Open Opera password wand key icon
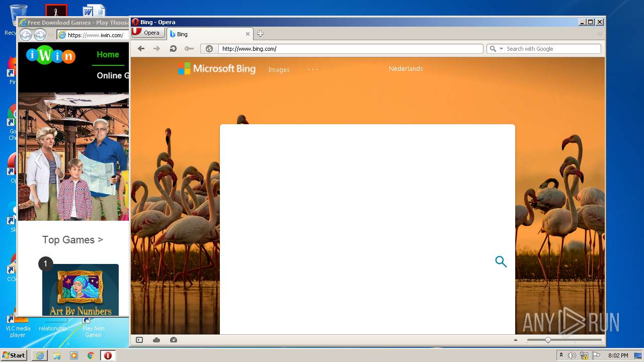Screen dimensions: 644x362 point(189,49)
